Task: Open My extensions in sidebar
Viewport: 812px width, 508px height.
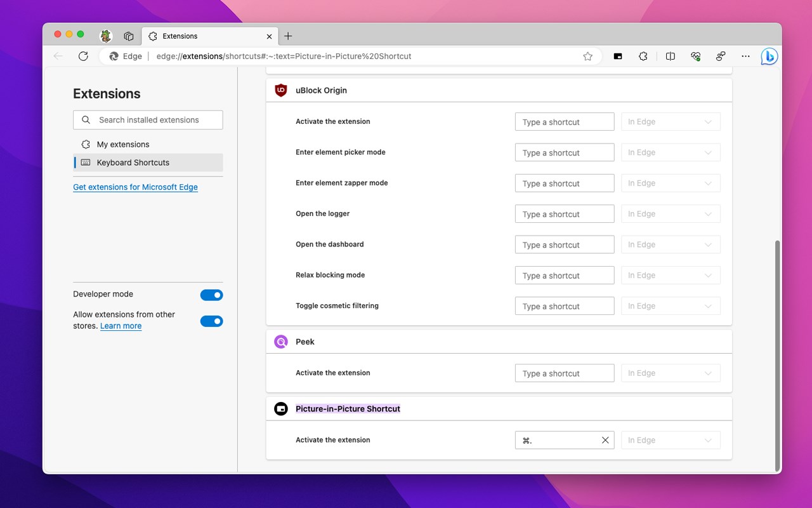Action: pos(148,144)
